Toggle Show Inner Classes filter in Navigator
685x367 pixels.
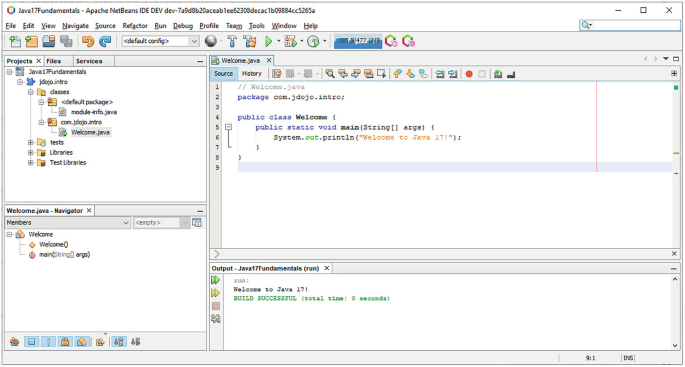click(83, 342)
